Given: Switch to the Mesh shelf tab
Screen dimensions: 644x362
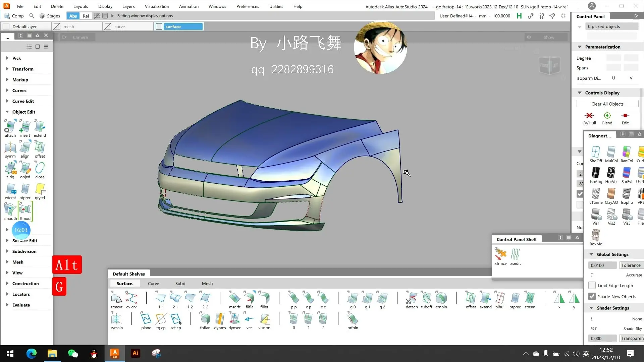Looking at the screenshot, I should (x=207, y=283).
